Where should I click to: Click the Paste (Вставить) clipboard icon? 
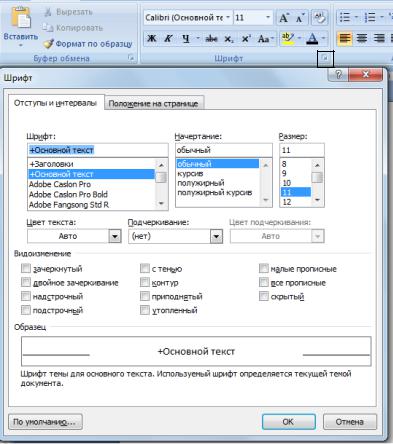pyautogui.click(x=21, y=17)
